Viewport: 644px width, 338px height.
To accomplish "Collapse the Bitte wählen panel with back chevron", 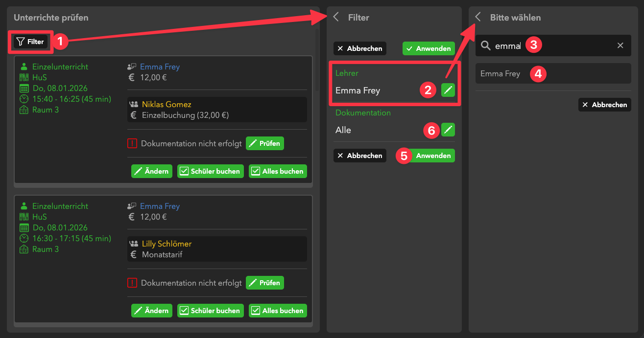I will point(478,17).
